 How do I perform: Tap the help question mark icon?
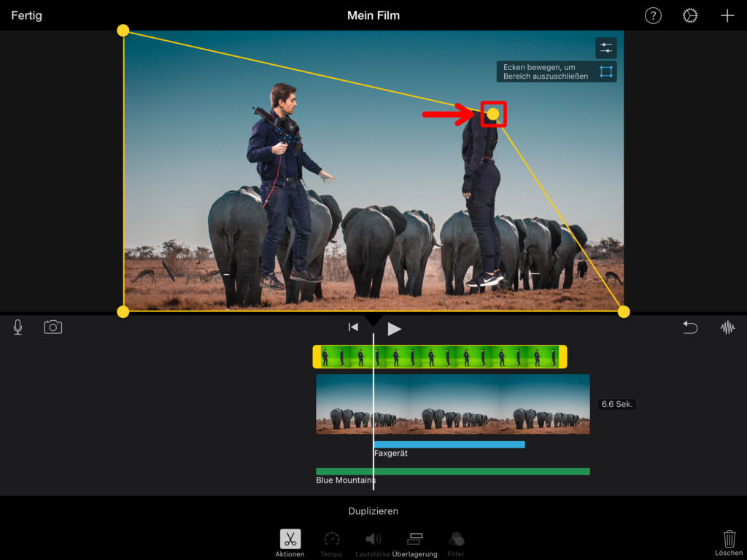click(653, 16)
